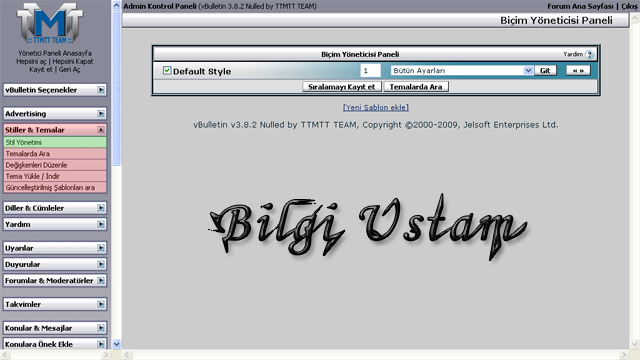The image size is (640, 360).
Task: Open the Bütün Ayarları dropdown
Action: (x=462, y=71)
